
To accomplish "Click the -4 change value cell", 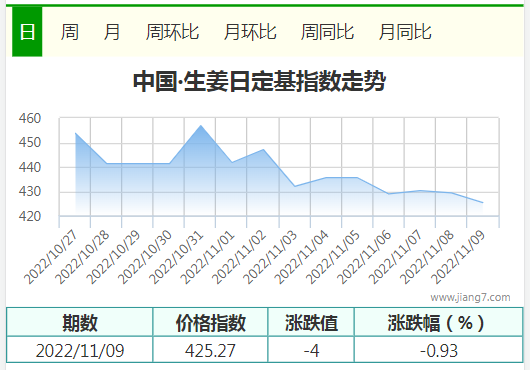I will [x=311, y=350].
